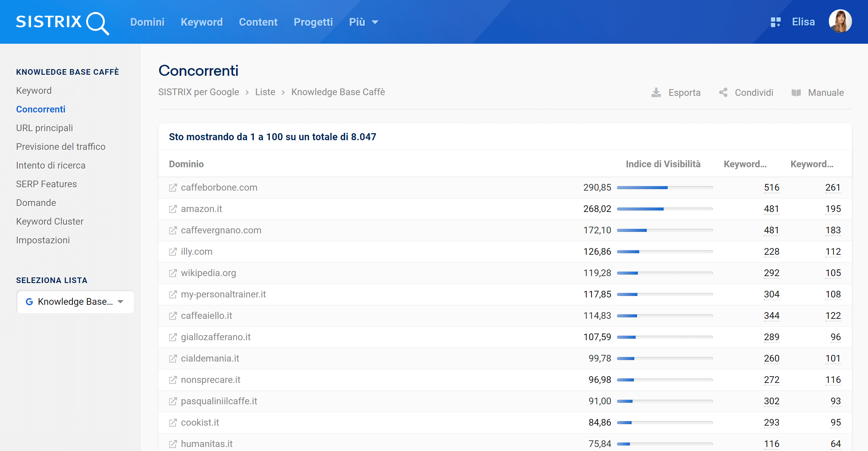
Task: Open SERP Features section
Action: click(46, 184)
